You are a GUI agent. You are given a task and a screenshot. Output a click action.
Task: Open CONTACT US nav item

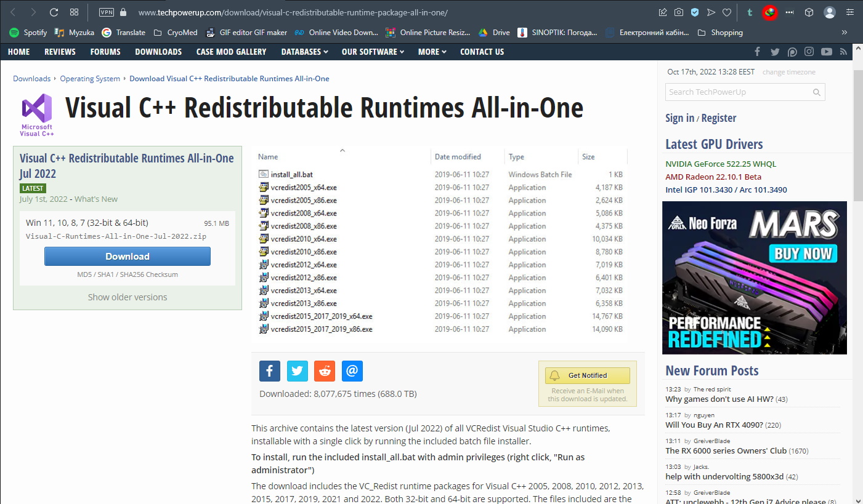[x=482, y=52]
